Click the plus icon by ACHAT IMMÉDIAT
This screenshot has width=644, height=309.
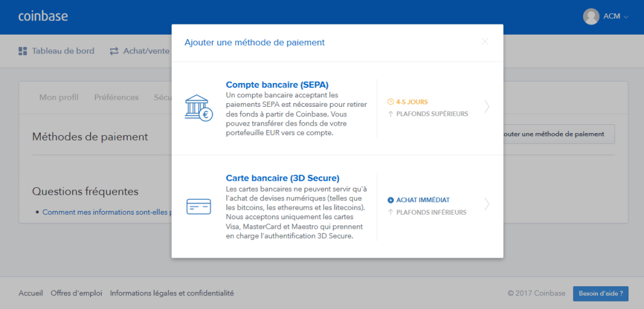pos(391,200)
